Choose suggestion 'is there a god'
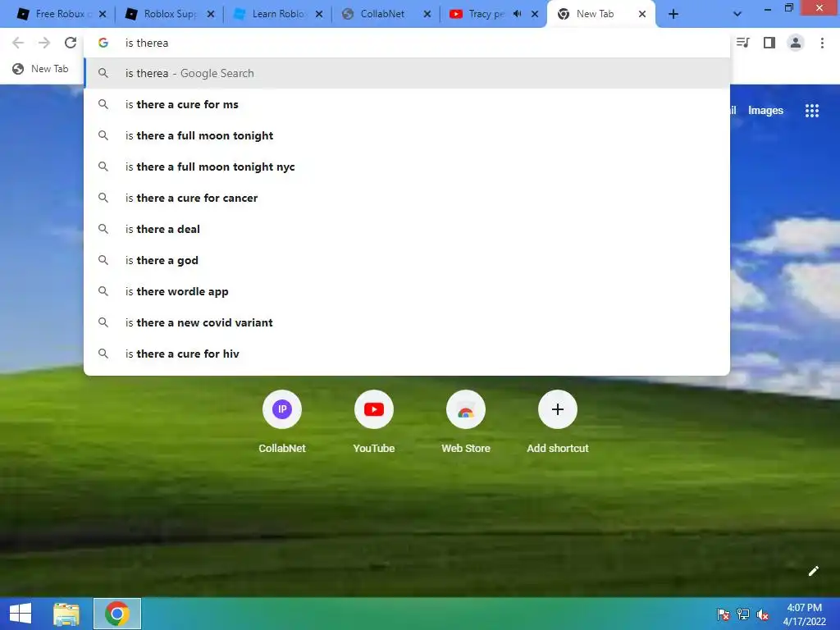Screen dimensions: 840x630 (407, 260)
